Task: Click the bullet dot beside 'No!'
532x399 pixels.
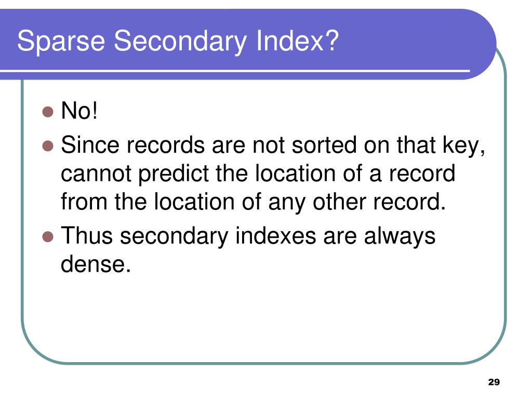Action: click(48, 112)
